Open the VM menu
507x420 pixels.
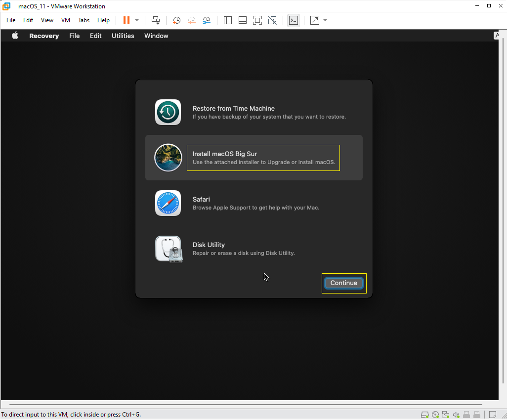[x=66, y=20]
